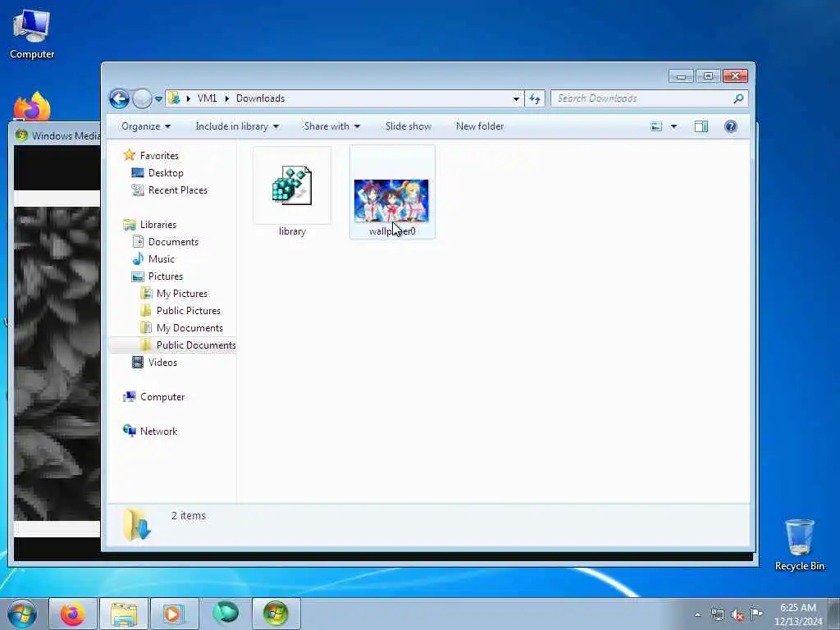Select Computer in navigation pane
This screenshot has width=840, height=630.
pyautogui.click(x=162, y=397)
